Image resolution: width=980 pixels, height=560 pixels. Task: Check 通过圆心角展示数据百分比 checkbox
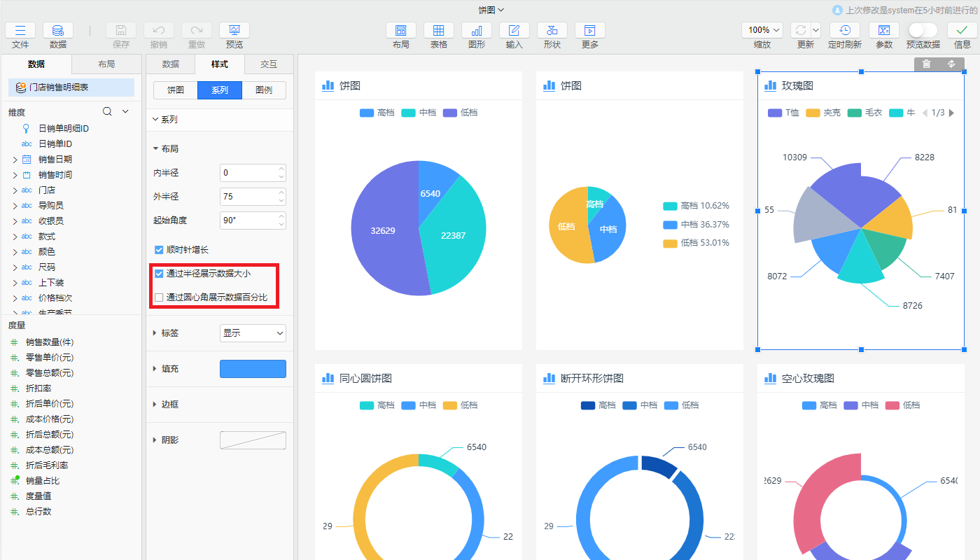(x=159, y=297)
